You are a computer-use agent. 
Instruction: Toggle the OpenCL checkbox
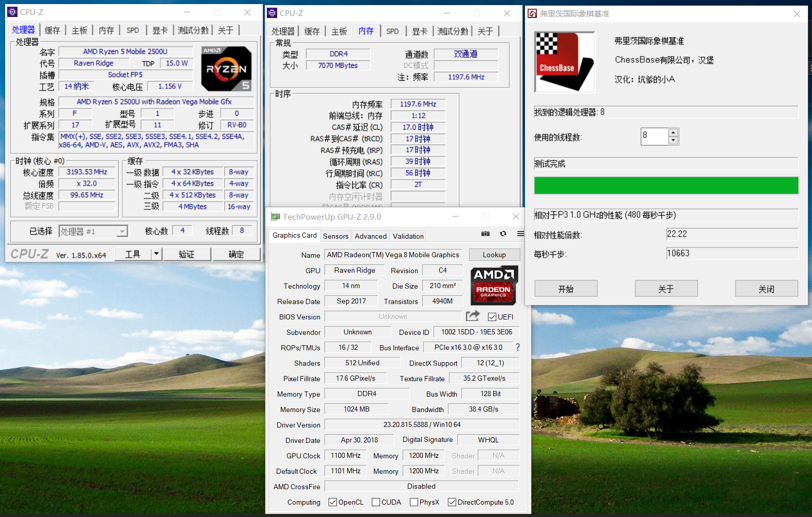[333, 502]
